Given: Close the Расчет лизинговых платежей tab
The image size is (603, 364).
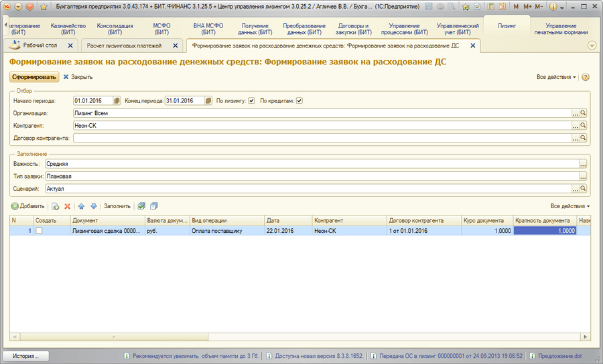Looking at the screenshot, I should (176, 45).
